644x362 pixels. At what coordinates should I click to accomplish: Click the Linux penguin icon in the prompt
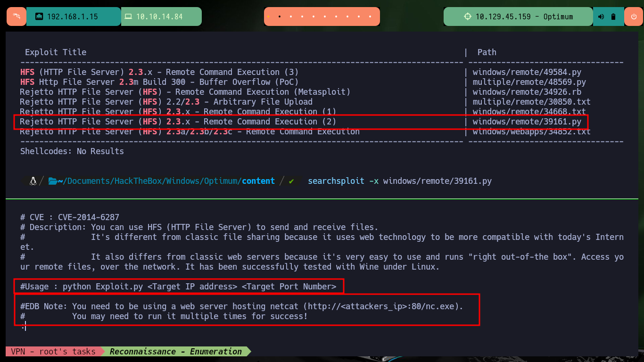pyautogui.click(x=33, y=181)
